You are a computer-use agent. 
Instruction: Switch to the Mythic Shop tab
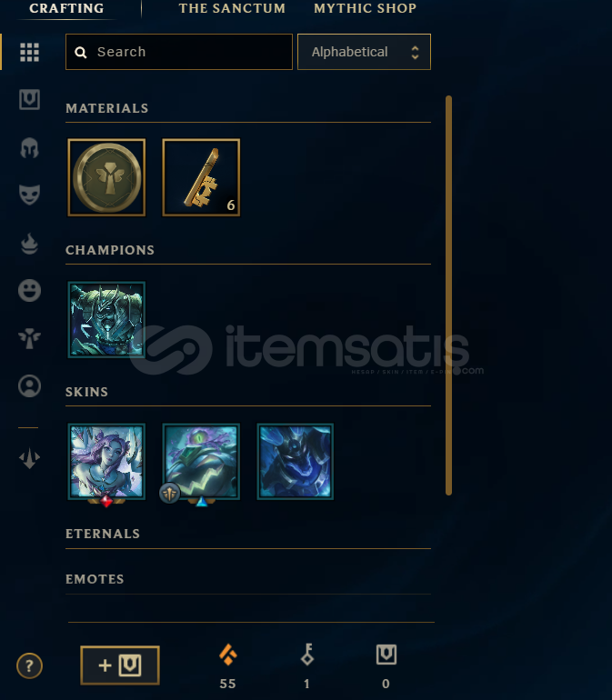point(365,8)
